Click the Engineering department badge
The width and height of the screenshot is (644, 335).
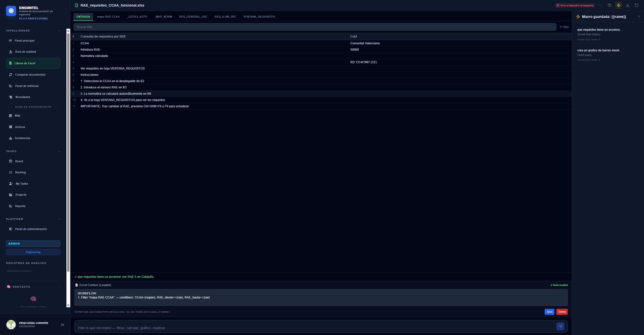click(x=33, y=252)
